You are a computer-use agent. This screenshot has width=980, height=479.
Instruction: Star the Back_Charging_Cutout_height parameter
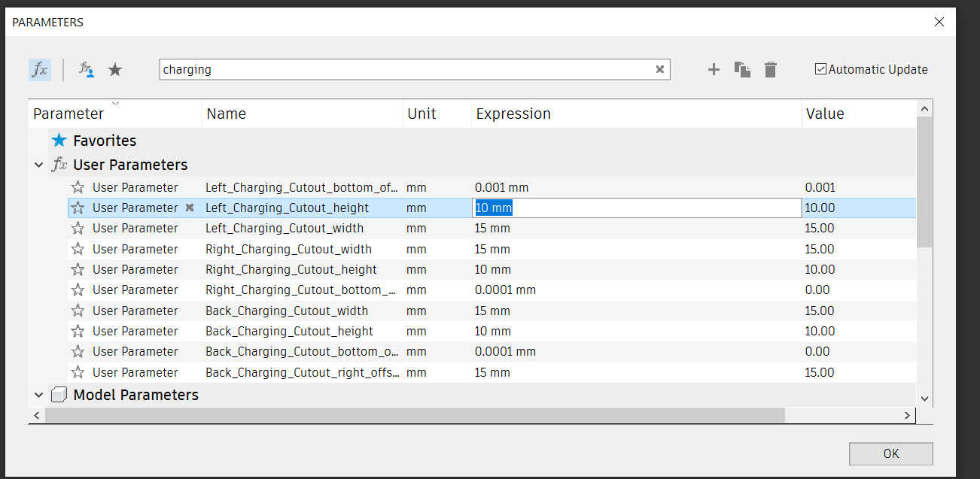pyautogui.click(x=78, y=332)
